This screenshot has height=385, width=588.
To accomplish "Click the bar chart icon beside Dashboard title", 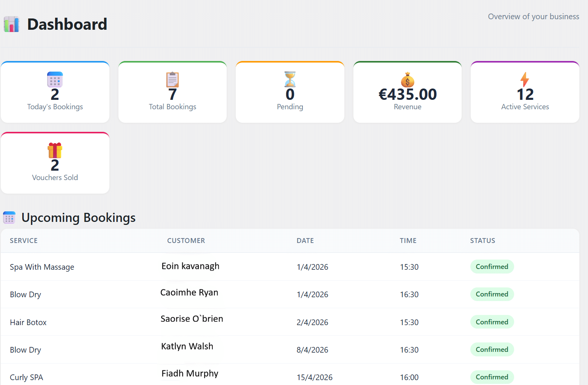I will coord(11,24).
